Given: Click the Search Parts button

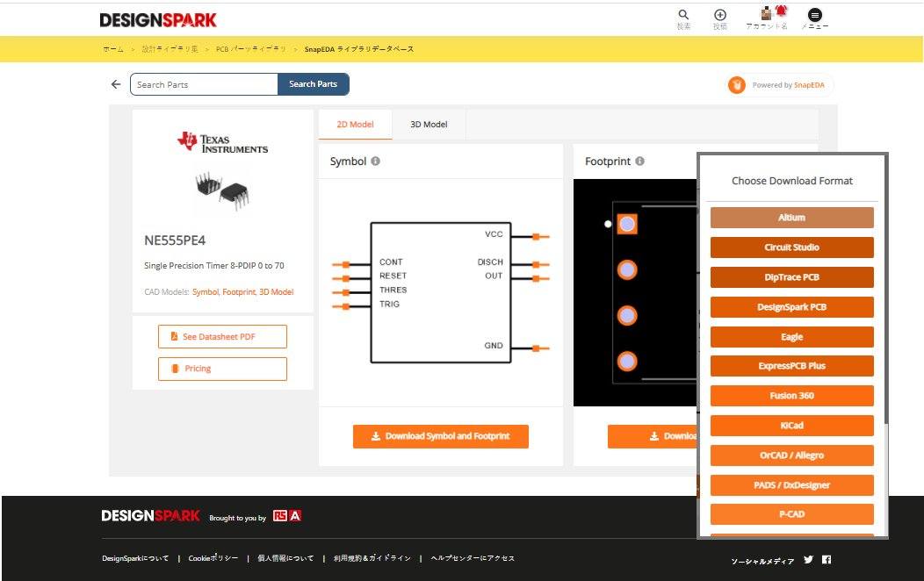Looking at the screenshot, I should (x=313, y=84).
